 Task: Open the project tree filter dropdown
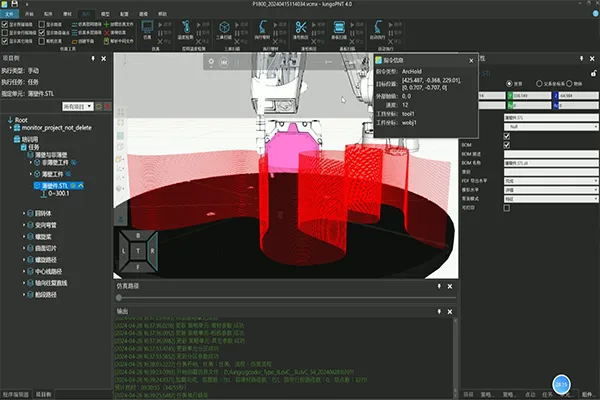[x=78, y=106]
